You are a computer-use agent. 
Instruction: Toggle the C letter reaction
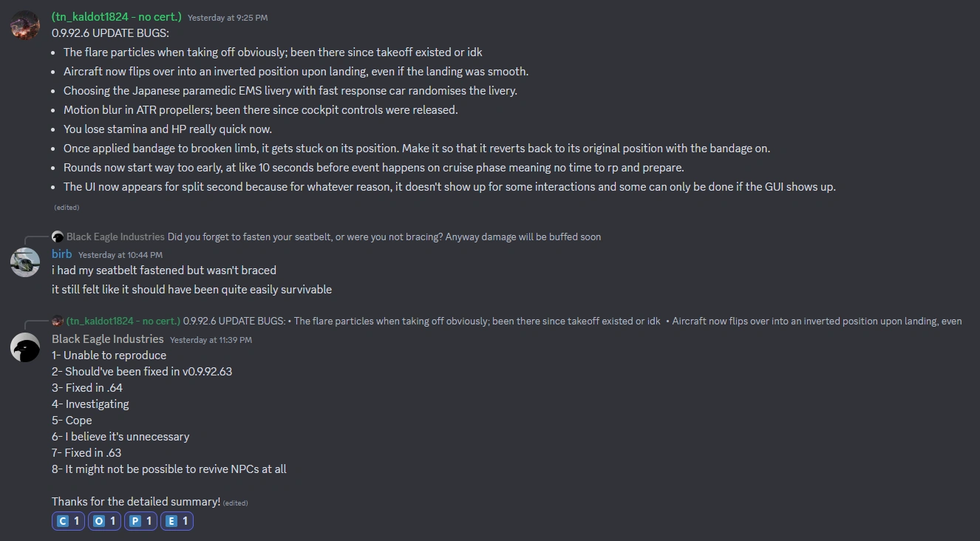tap(69, 521)
